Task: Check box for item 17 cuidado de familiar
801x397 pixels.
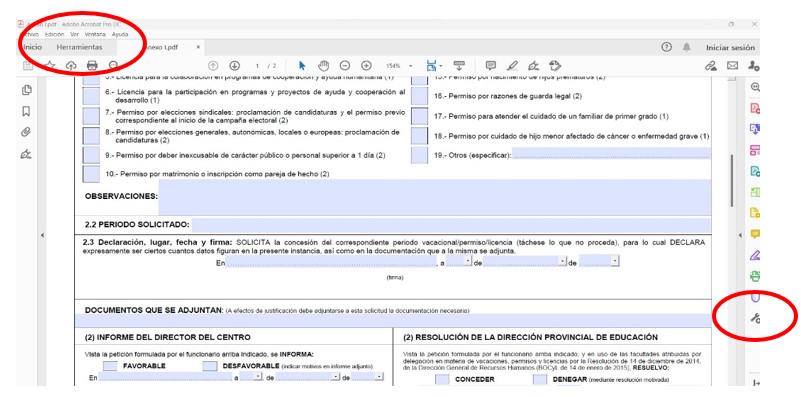Action: click(419, 116)
